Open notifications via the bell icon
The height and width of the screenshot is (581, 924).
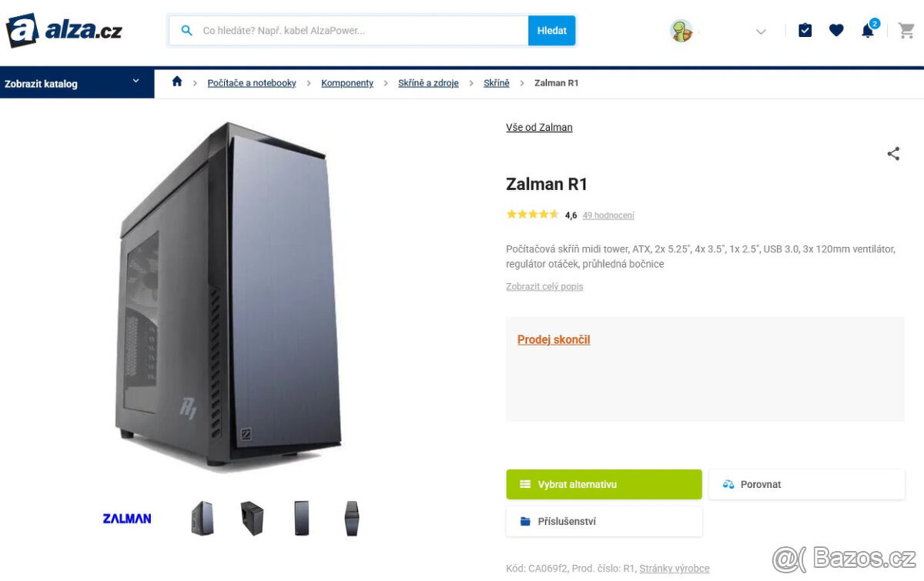pos(867,30)
